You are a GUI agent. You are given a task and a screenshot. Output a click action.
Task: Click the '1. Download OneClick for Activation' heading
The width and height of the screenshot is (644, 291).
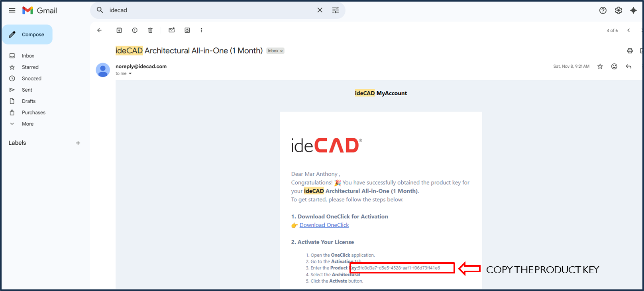[x=340, y=216]
